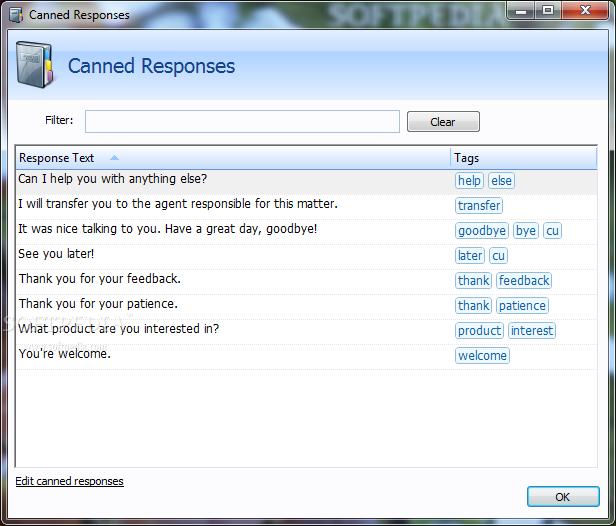
Task: Click the 'cu' tag in the goodbye row
Action: tap(552, 231)
